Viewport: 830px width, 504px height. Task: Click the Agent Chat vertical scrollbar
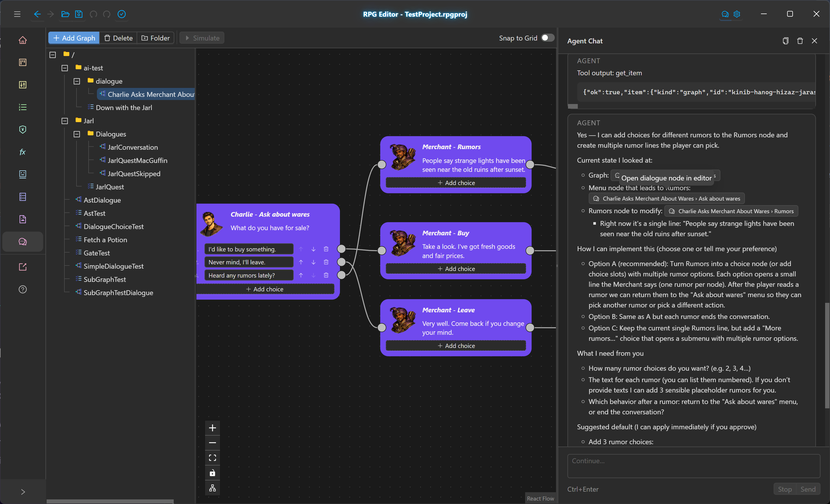click(827, 355)
